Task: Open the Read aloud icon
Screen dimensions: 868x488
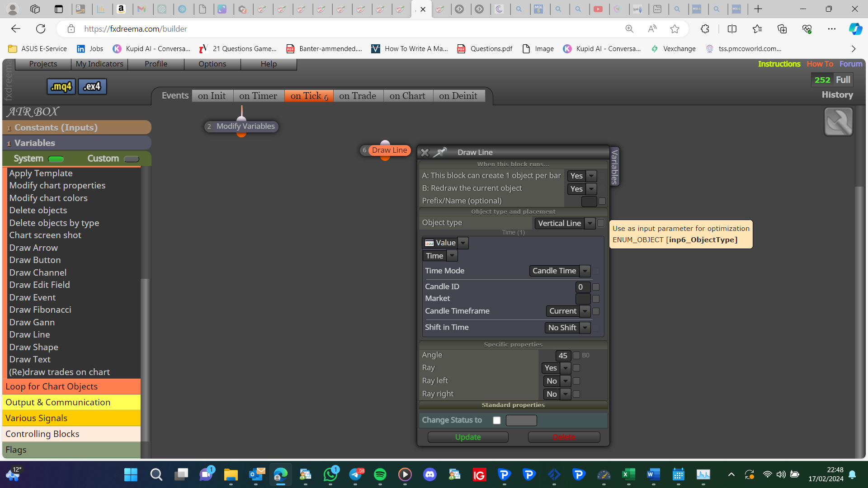Action: click(x=652, y=29)
